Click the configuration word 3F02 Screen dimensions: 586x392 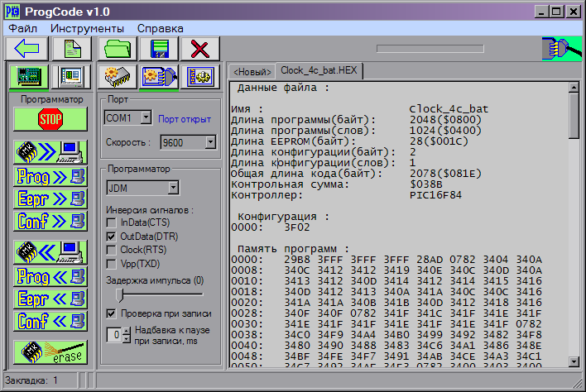click(x=297, y=227)
